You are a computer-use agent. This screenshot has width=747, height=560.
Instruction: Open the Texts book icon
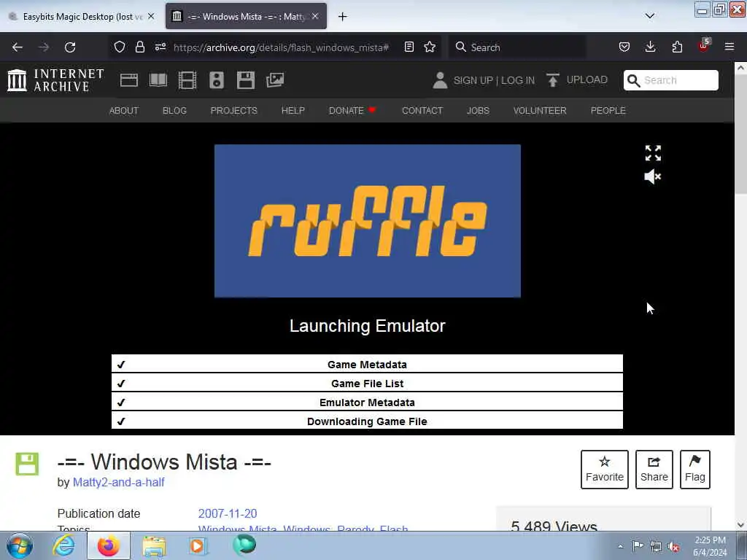click(x=158, y=80)
